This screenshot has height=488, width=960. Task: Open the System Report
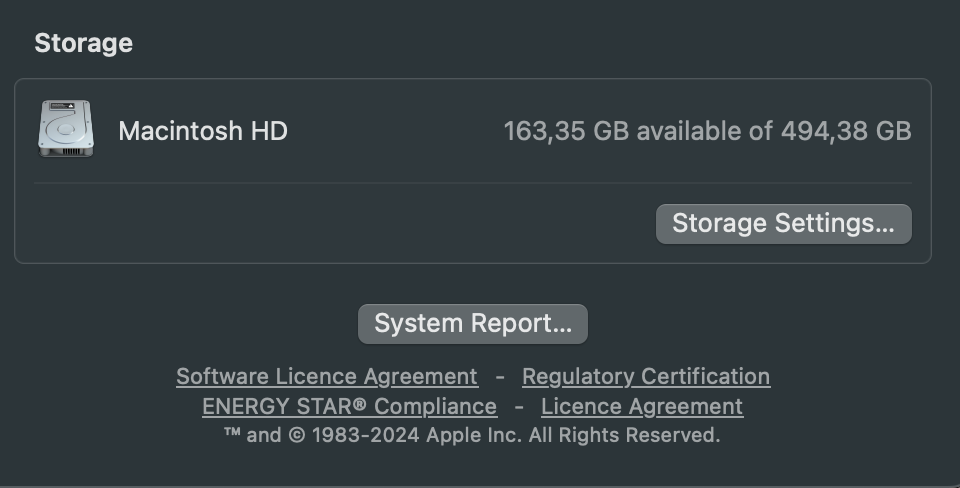point(473,324)
